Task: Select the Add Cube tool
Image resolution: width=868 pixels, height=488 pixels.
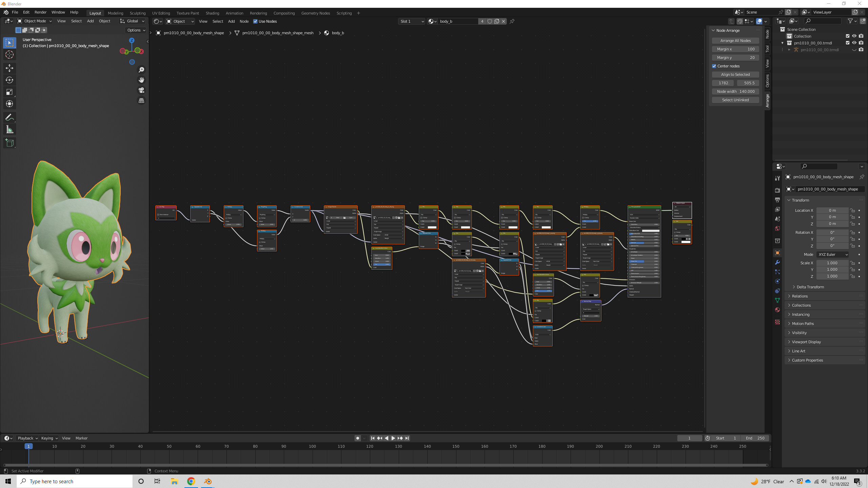Action: point(9,143)
